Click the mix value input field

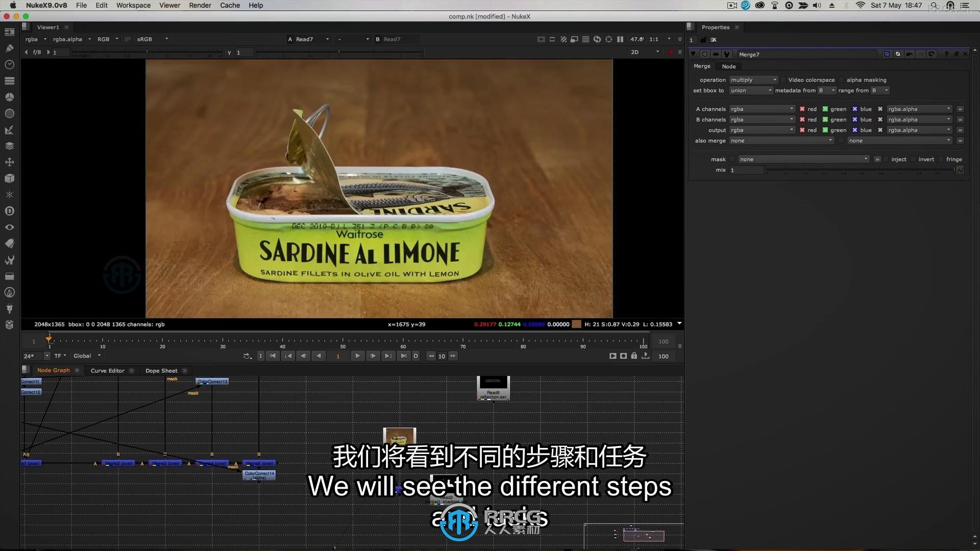746,170
